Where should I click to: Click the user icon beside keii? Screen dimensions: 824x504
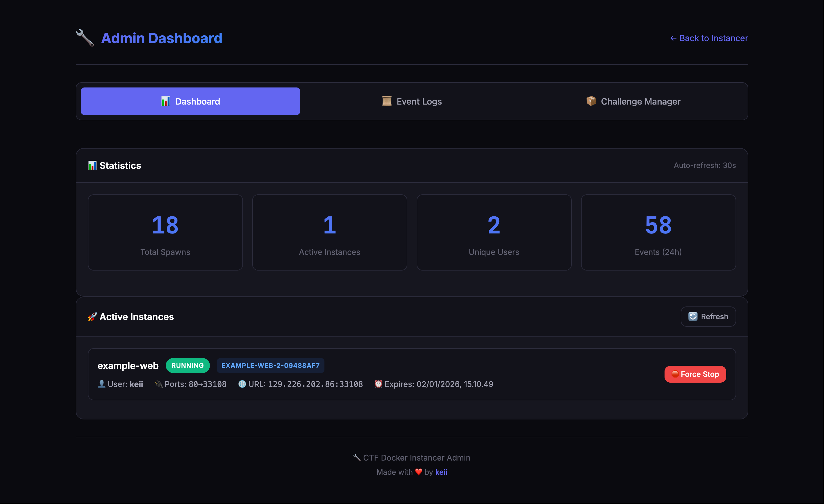tap(101, 384)
